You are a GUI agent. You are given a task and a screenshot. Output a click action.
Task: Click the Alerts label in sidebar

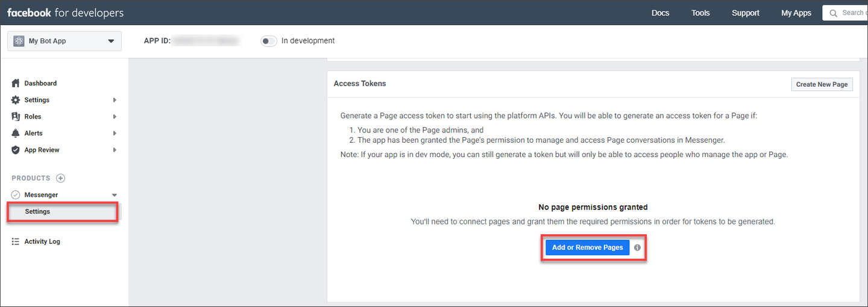(x=33, y=133)
